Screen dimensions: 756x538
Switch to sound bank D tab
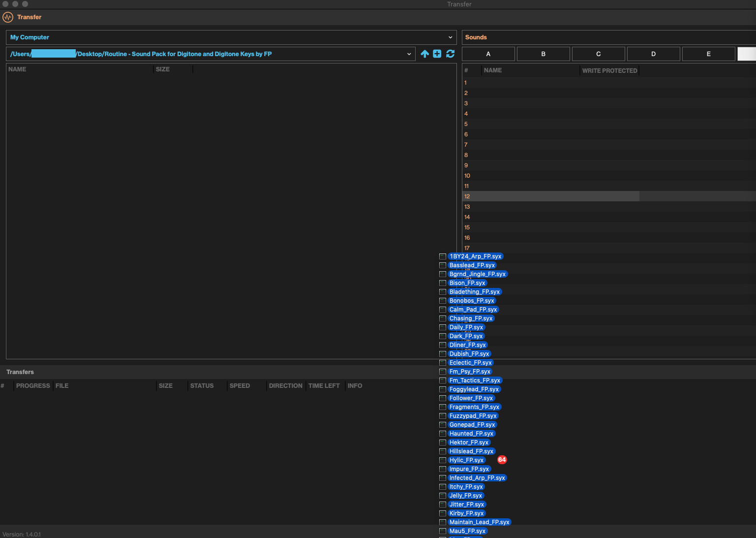654,54
